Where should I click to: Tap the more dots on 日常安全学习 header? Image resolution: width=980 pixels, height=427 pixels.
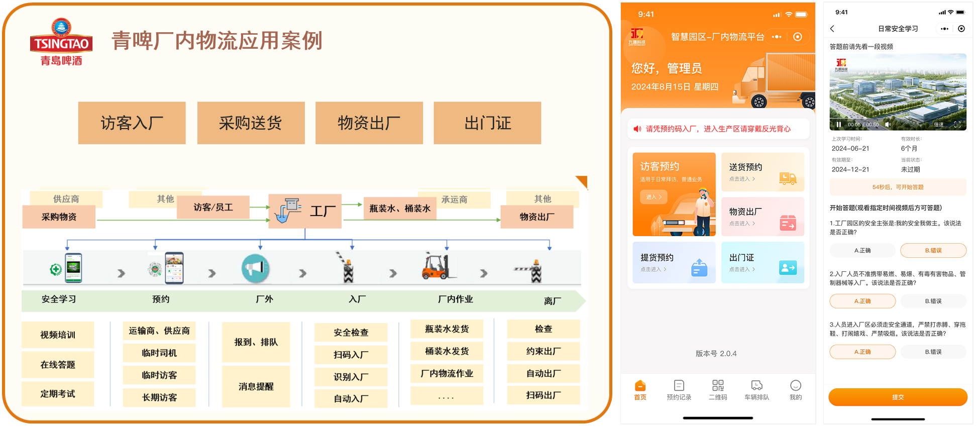pyautogui.click(x=944, y=29)
